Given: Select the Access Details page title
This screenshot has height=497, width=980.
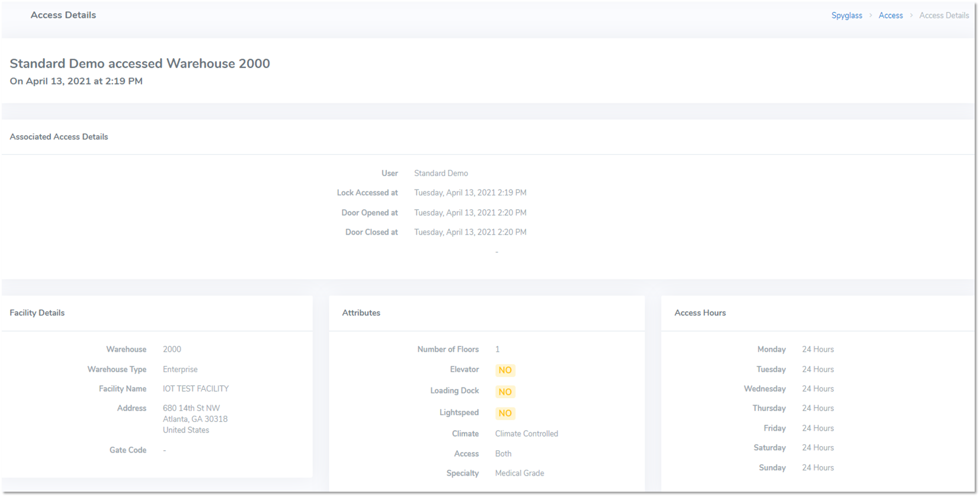Looking at the screenshot, I should pyautogui.click(x=63, y=15).
